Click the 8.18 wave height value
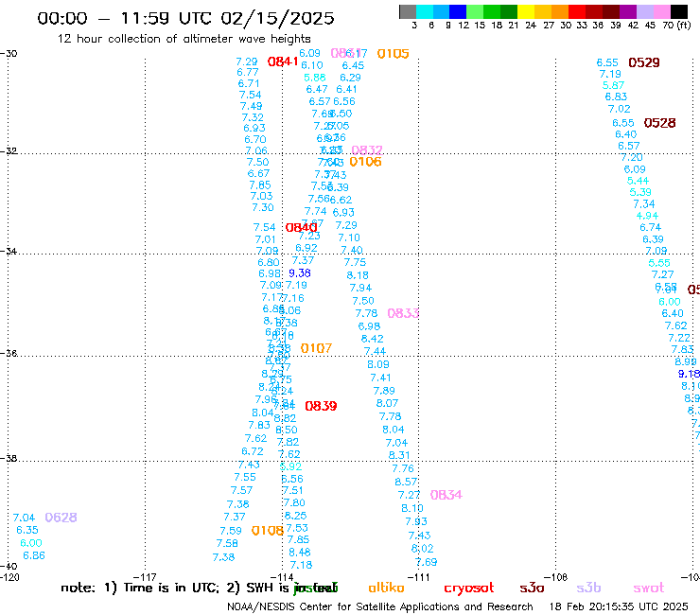Screen dimensions: 700x615 (358, 275)
